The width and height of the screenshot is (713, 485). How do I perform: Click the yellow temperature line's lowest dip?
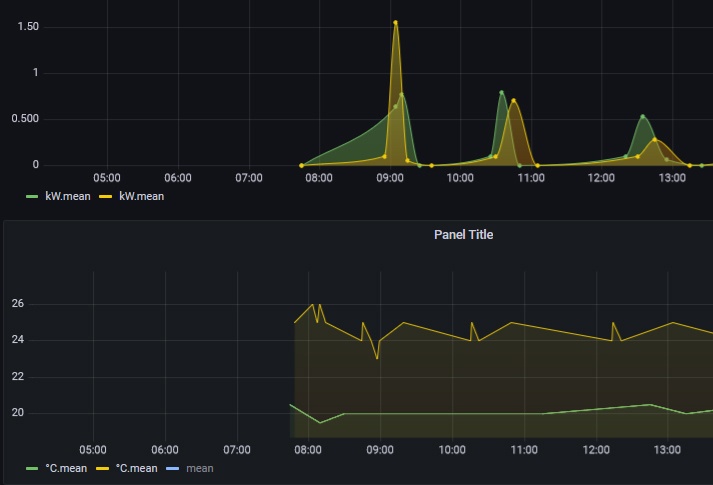point(377,359)
